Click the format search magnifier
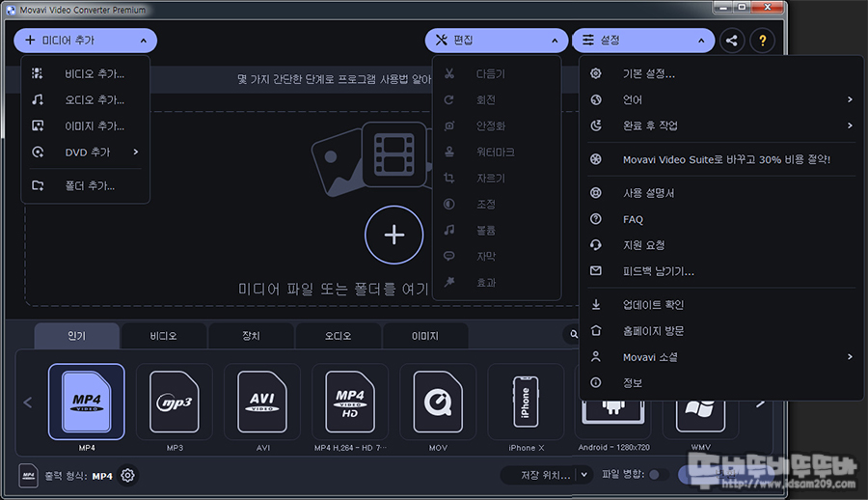Image resolution: width=868 pixels, height=500 pixels. pos(574,334)
